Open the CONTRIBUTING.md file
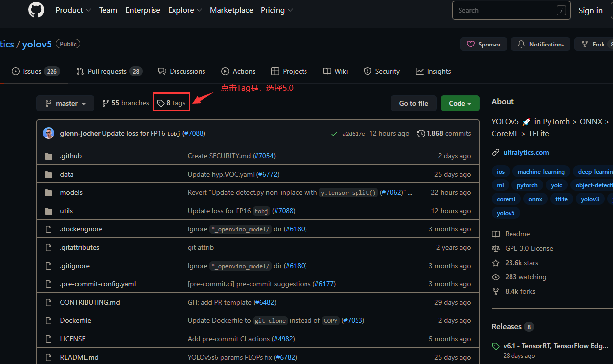Image resolution: width=613 pixels, height=364 pixels. [x=90, y=303]
